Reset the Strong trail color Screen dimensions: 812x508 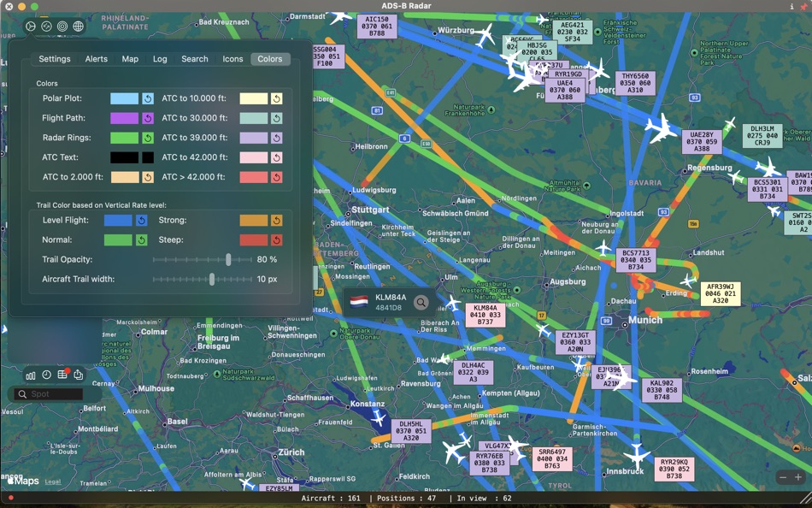pyautogui.click(x=277, y=221)
